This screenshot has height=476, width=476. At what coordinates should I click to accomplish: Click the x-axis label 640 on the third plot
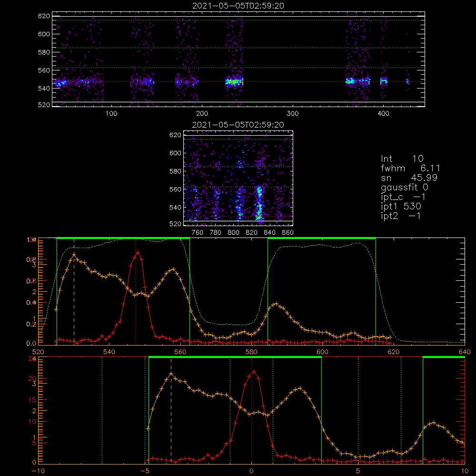pyautogui.click(x=465, y=352)
